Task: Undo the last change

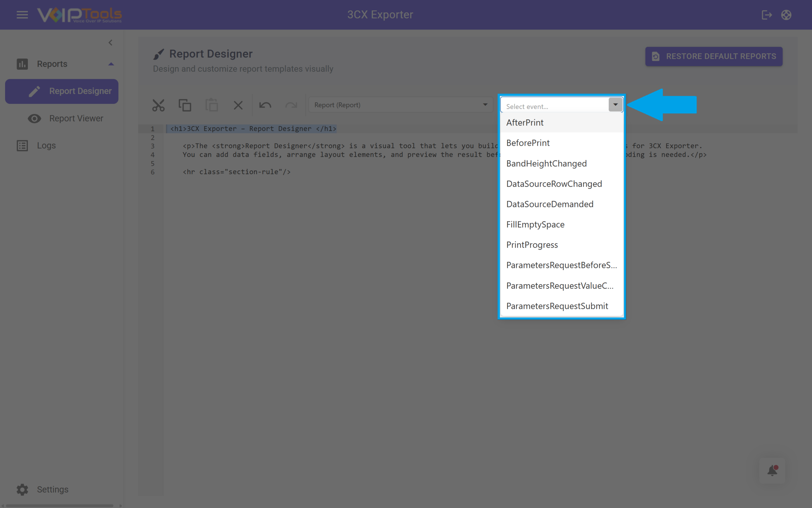Action: tap(265, 105)
